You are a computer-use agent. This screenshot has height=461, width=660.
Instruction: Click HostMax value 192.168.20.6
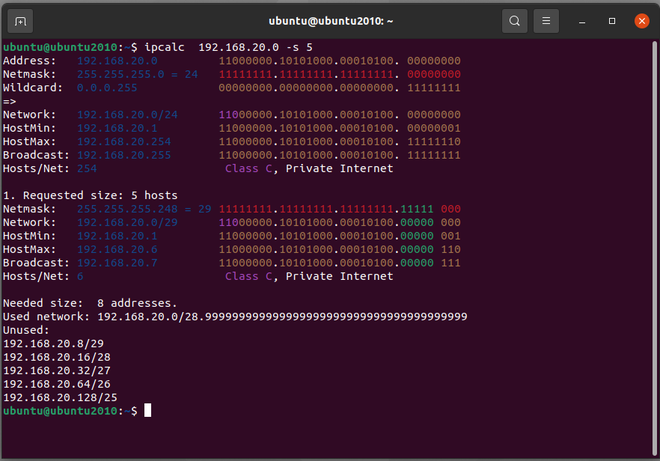click(117, 249)
